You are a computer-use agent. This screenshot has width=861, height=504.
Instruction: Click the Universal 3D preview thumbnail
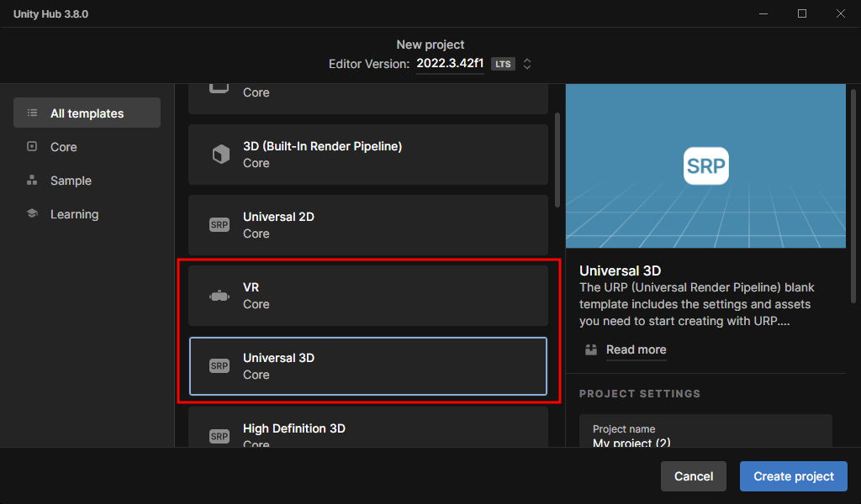705,165
